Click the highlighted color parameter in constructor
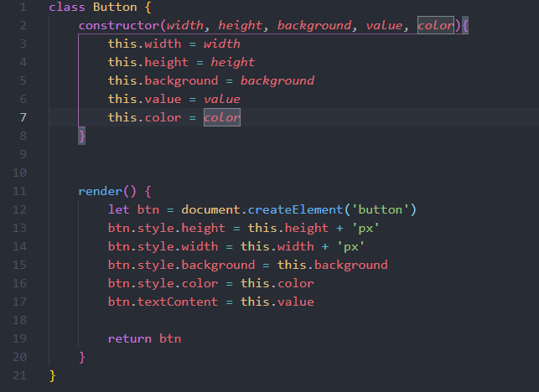The image size is (539, 392). click(x=436, y=25)
